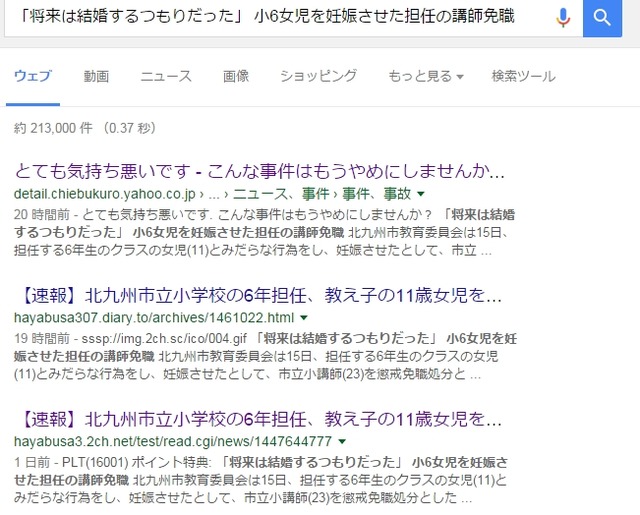The image size is (640, 515).
Task: Open the 画像 tab
Action: [x=236, y=76]
